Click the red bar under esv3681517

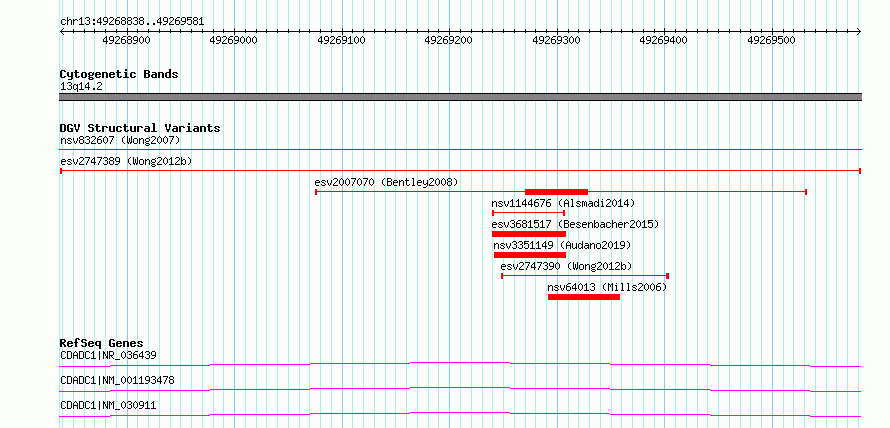tap(529, 234)
